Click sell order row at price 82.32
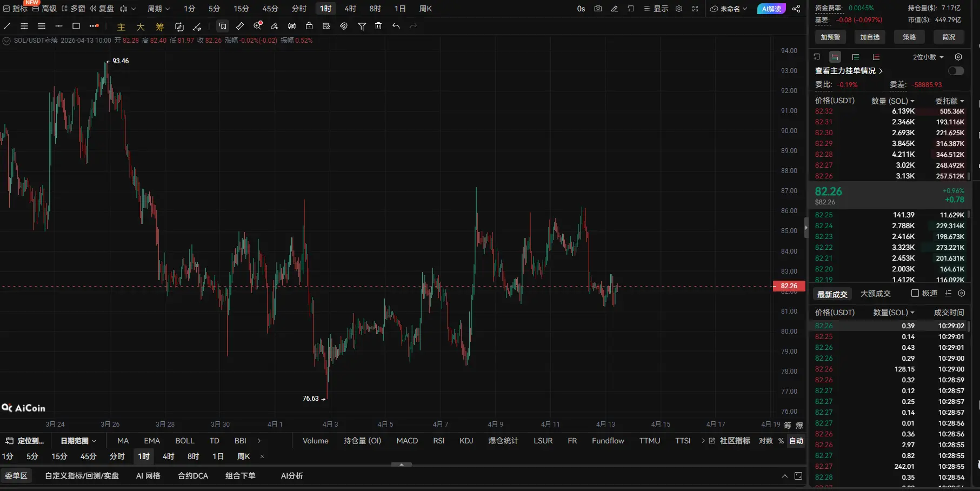980x491 pixels. 890,111
